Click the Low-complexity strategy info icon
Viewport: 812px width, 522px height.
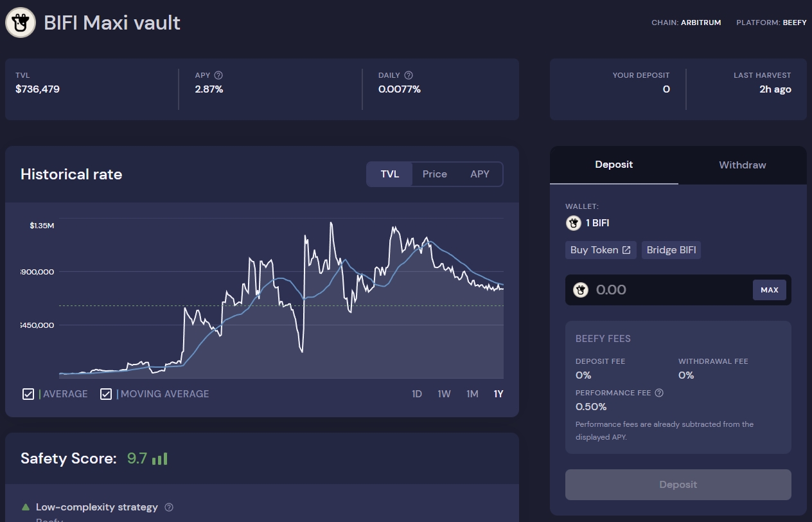point(168,507)
